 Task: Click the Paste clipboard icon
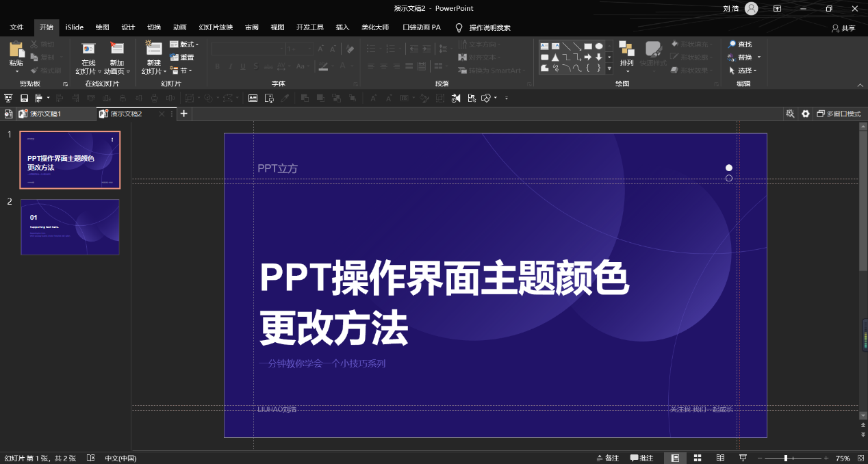point(16,50)
